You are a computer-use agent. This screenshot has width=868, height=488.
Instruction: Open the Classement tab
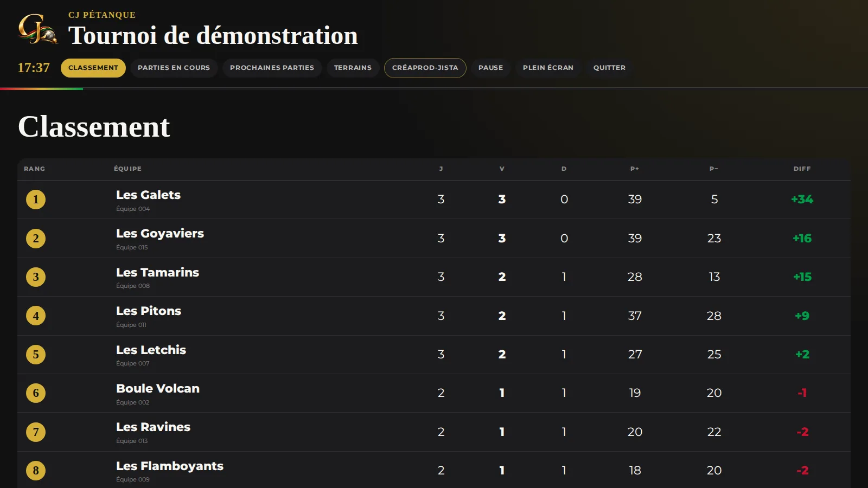(x=93, y=68)
